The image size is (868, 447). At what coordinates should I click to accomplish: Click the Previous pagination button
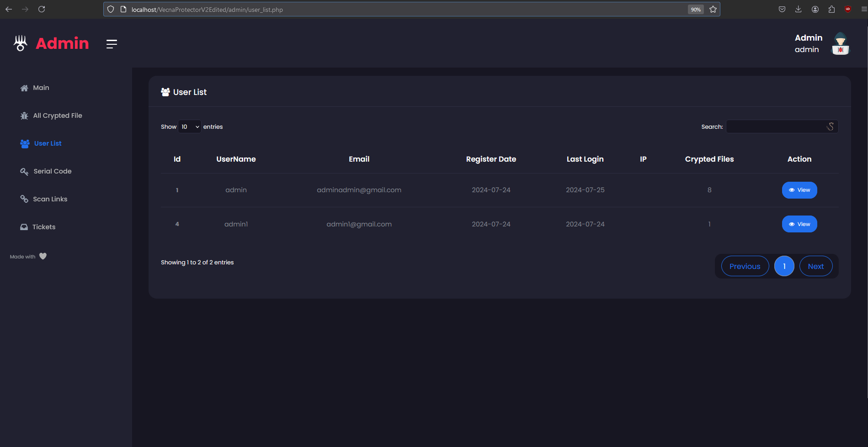coord(745,266)
